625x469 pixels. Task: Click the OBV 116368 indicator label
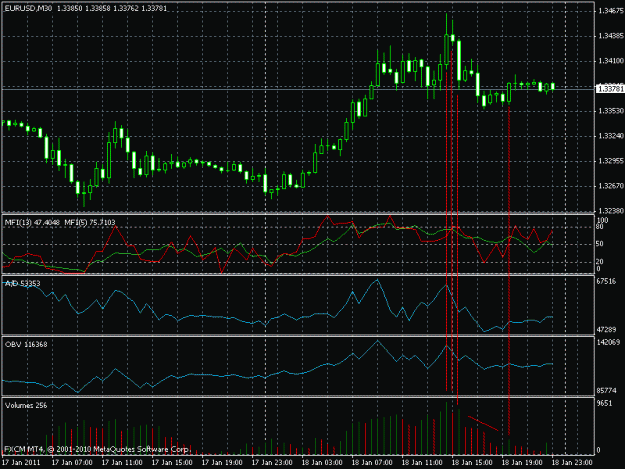click(x=26, y=344)
